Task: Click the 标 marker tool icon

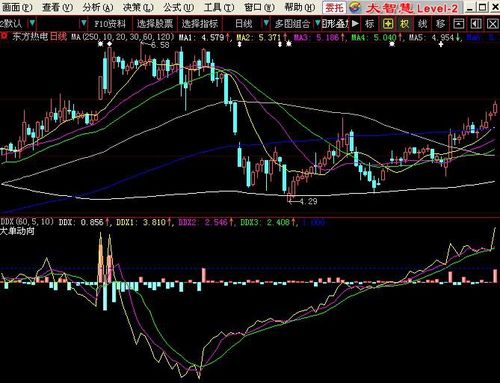Action: point(369,24)
